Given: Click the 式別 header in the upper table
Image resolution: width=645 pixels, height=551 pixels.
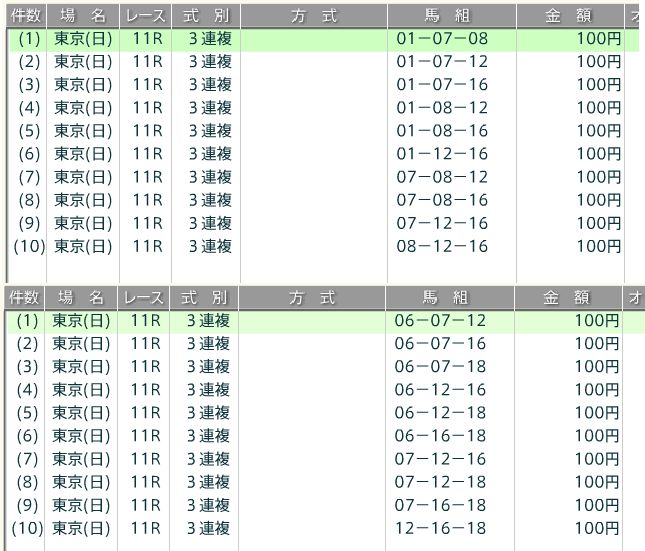Looking at the screenshot, I should [x=205, y=16].
